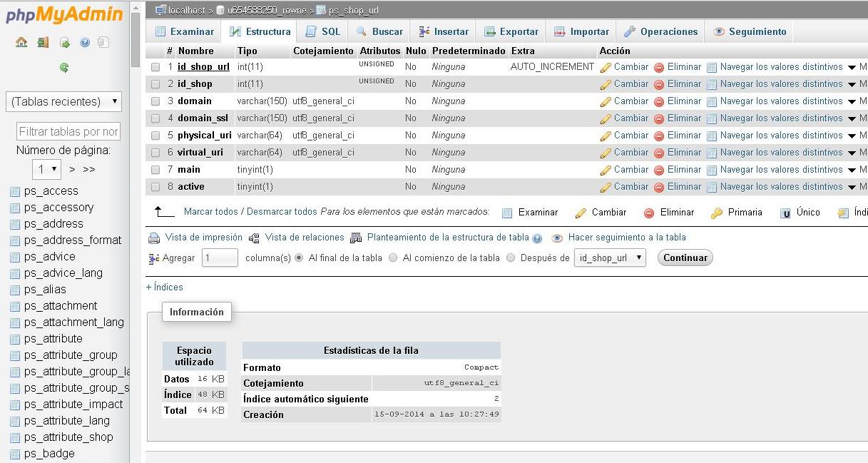The width and height of the screenshot is (868, 463).
Task: Click pencil icon for id_shop_url Cambiar
Action: coord(606,67)
